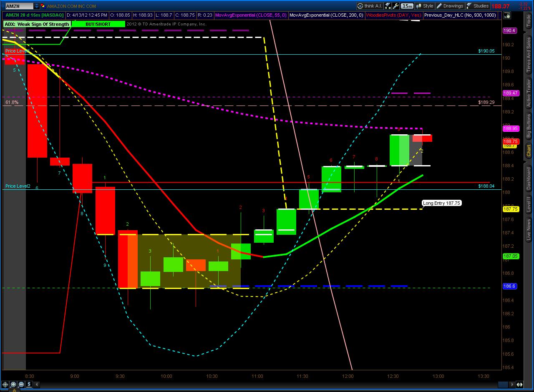Screen dimensions: 534x392
Task: Click the MovAvgExponential (CLOSE, 200, 0) study label
Action: 326,15
